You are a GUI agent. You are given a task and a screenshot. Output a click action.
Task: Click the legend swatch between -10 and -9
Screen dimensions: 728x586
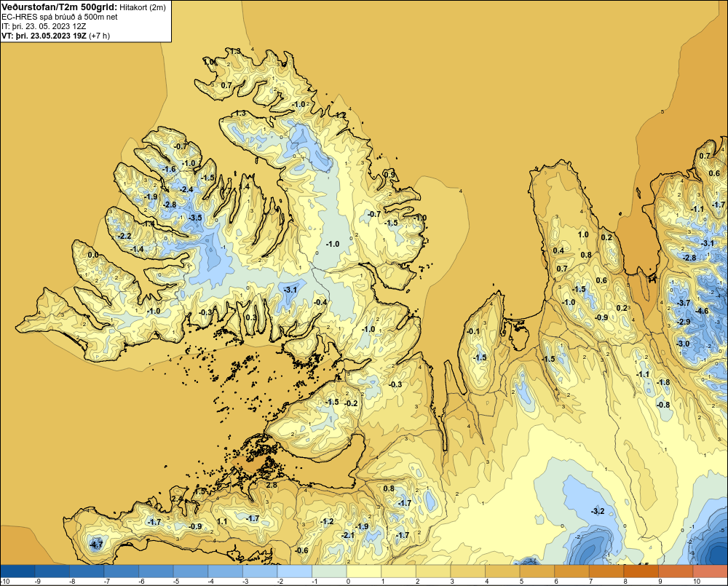pyautogui.click(x=17, y=571)
